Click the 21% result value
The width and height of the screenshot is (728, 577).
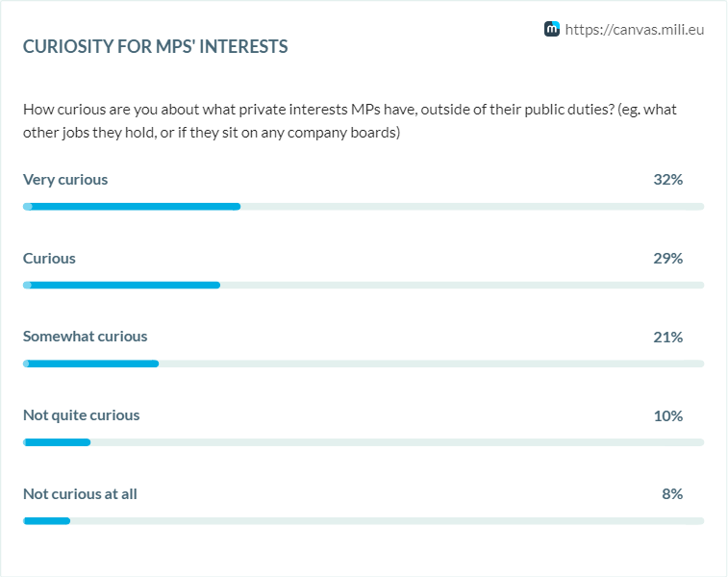[x=667, y=337]
